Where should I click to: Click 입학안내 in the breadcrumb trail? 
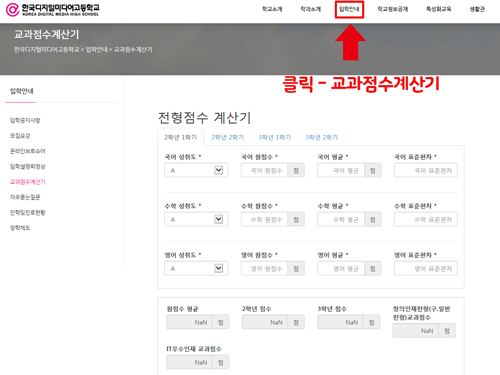click(97, 50)
